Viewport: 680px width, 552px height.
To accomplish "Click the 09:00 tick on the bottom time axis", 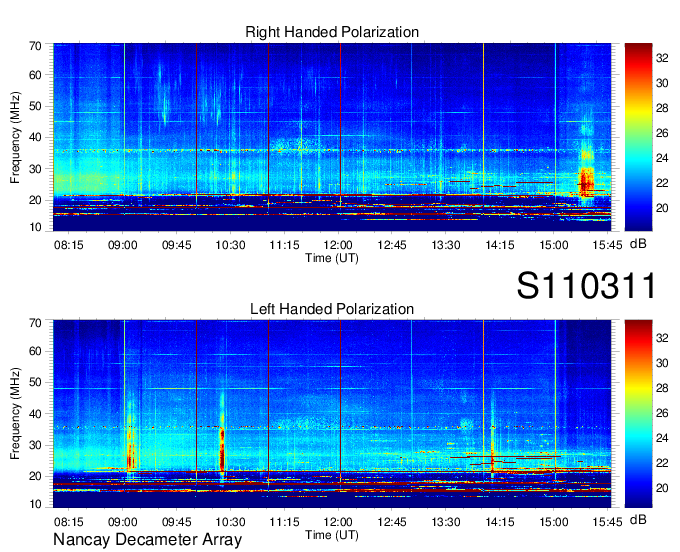I will (122, 522).
